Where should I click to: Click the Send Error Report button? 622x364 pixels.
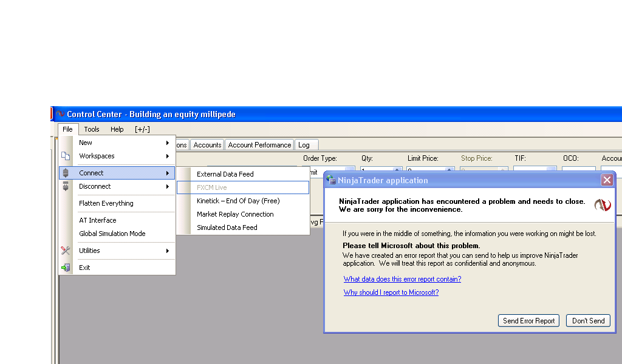coord(528,321)
